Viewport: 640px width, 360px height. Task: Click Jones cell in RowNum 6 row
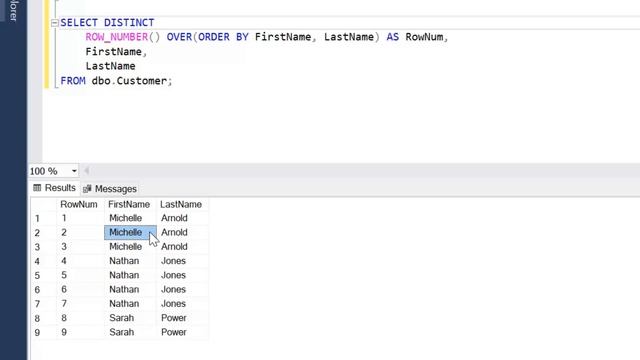(x=182, y=289)
